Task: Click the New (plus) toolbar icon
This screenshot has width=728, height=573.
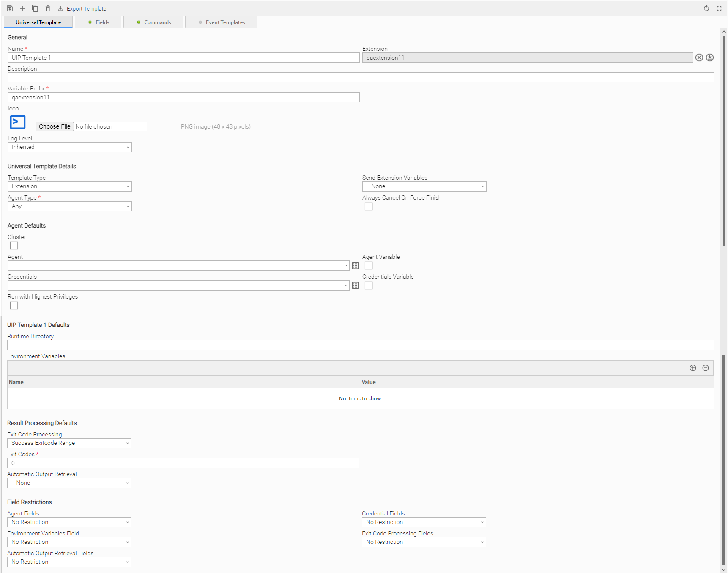Action: 22,8
